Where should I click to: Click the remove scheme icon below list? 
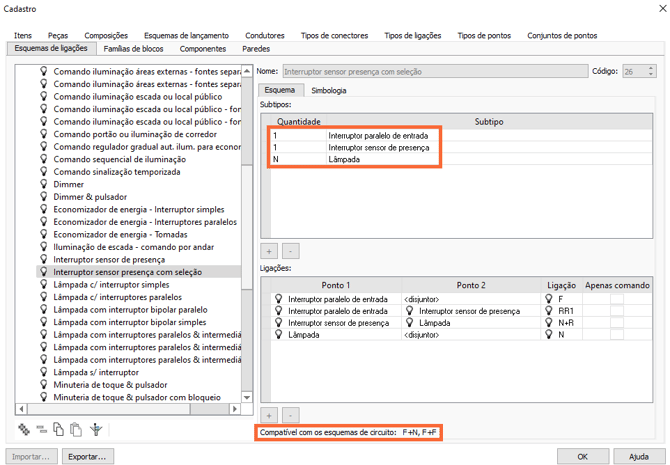(42, 430)
